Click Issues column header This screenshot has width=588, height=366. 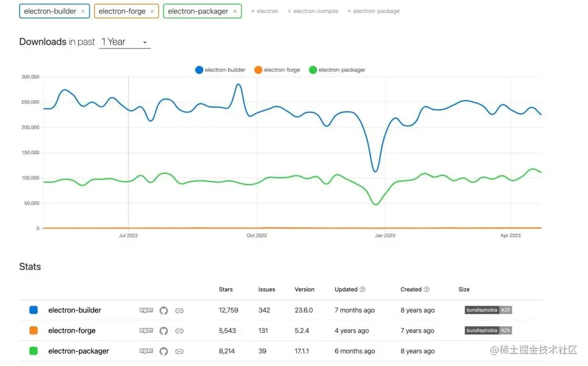click(267, 290)
